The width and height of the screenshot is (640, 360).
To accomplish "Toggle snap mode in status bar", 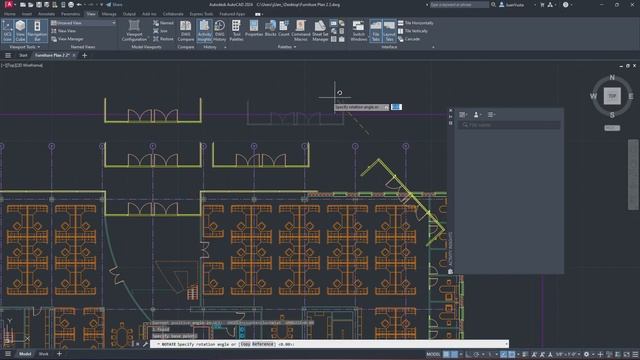I will pyautogui.click(x=454, y=354).
